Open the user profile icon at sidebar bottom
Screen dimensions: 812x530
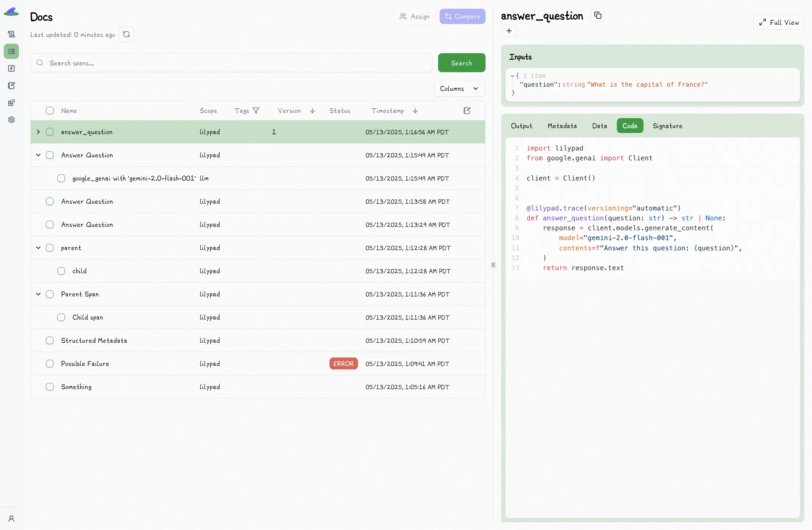[11, 519]
